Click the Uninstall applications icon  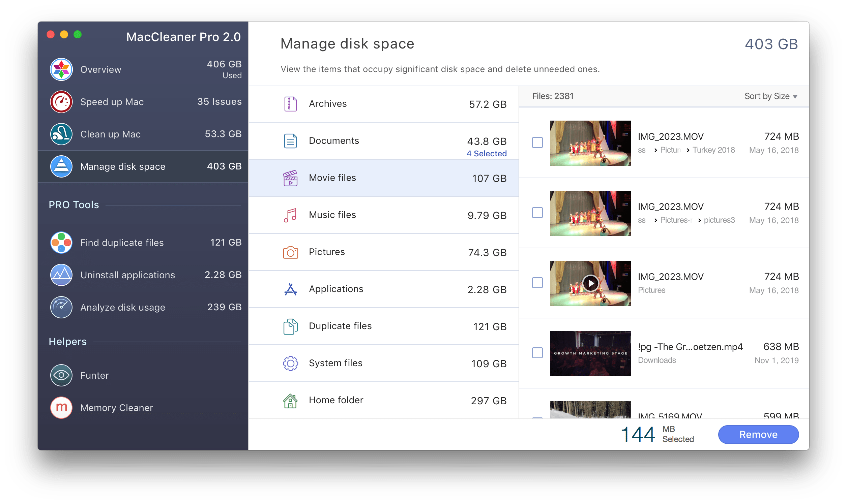pos(61,275)
